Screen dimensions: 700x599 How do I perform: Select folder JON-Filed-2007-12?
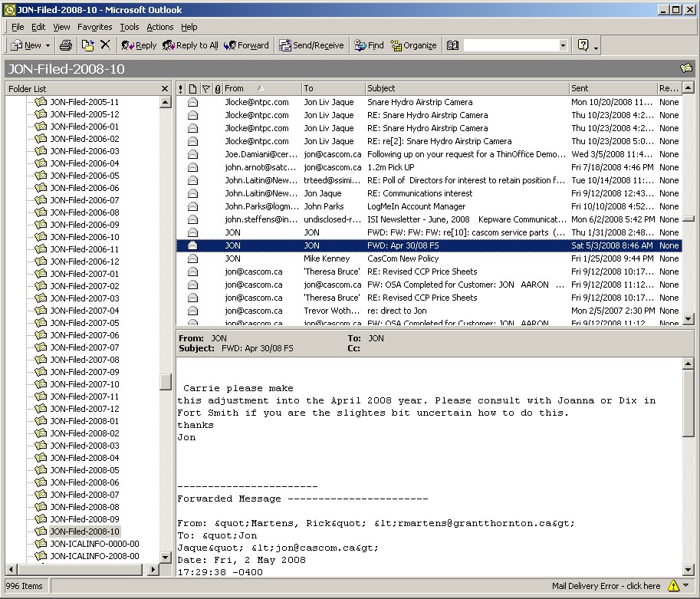(84, 408)
